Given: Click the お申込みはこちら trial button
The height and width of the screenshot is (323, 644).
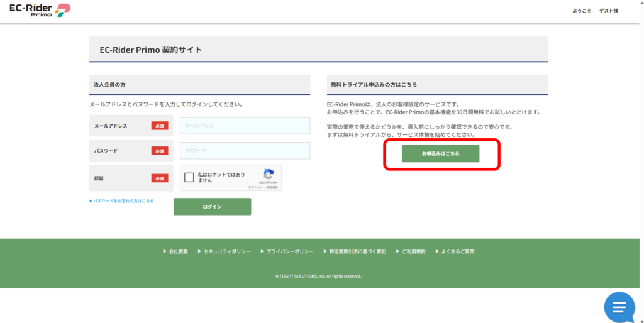Looking at the screenshot, I should [x=440, y=154].
